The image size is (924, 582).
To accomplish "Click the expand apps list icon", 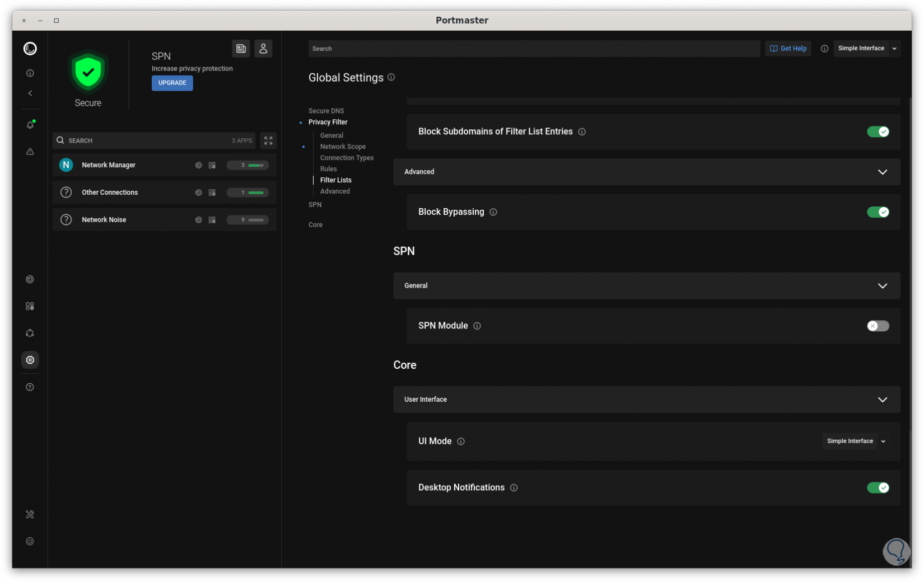I will point(268,140).
